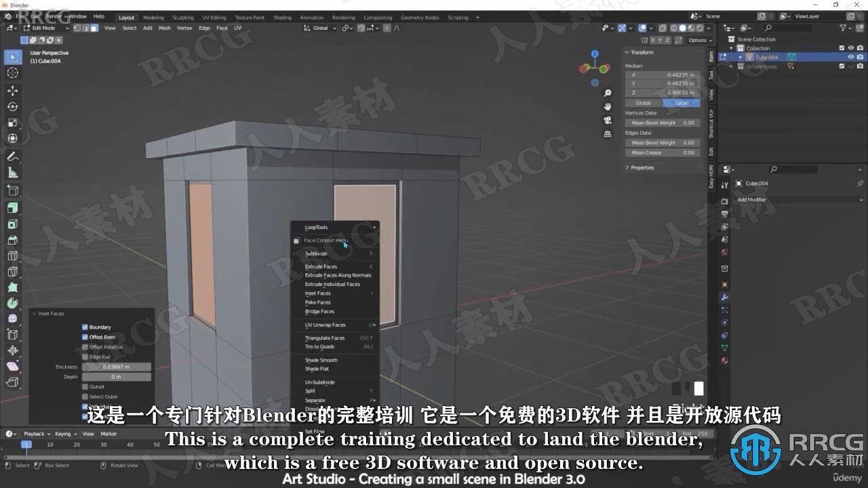Click the zoom view magnifier icon
Image resolution: width=868 pixels, height=488 pixels.
[608, 93]
